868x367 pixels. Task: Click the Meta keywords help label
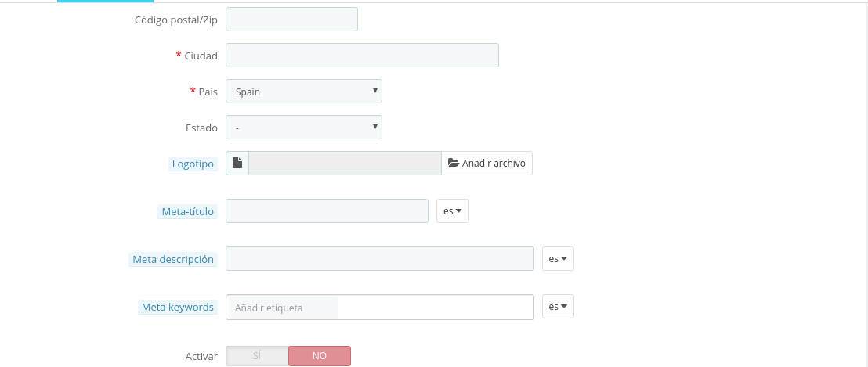click(x=177, y=308)
